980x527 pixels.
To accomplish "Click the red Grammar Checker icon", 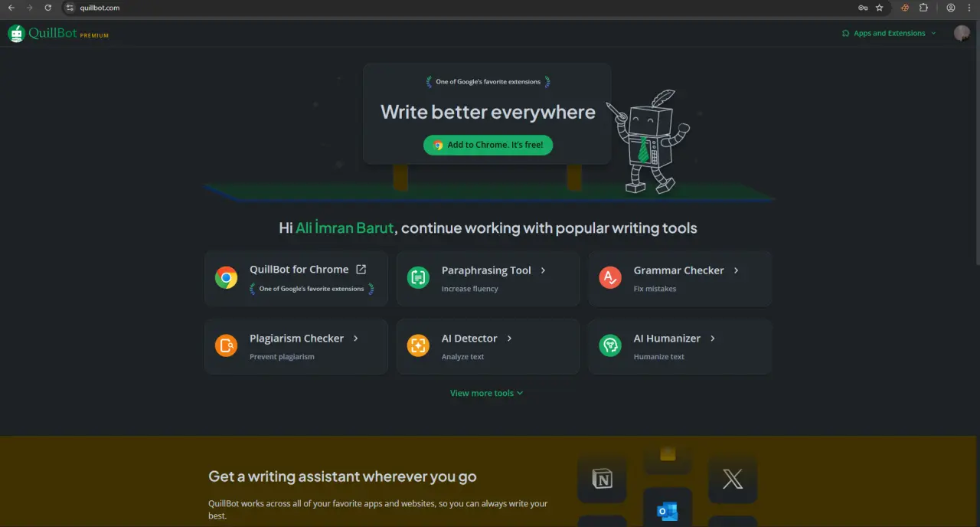I will [610, 277].
